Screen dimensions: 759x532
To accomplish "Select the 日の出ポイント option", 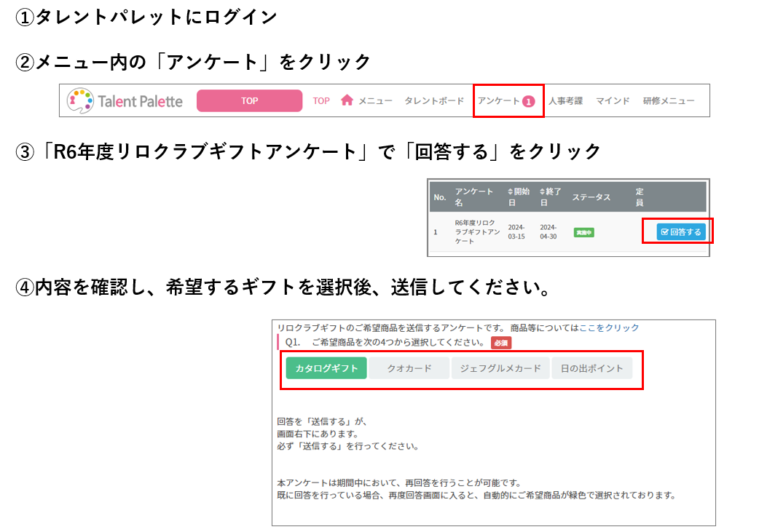I will [591, 368].
